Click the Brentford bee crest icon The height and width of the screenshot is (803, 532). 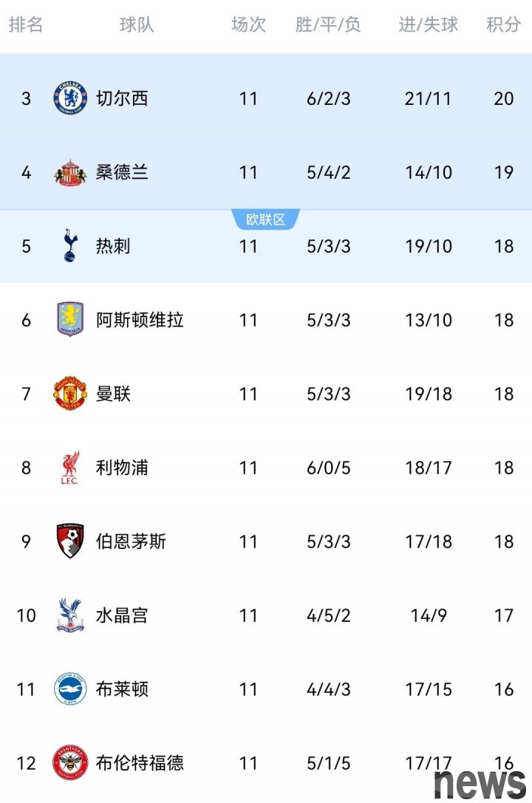pyautogui.click(x=70, y=763)
